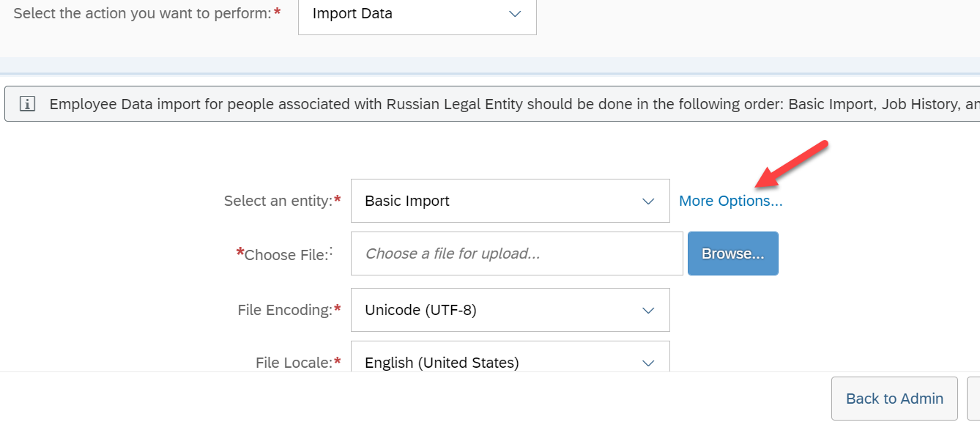Expand the File Locale chevron arrow
The width and height of the screenshot is (980, 422).
pos(648,363)
